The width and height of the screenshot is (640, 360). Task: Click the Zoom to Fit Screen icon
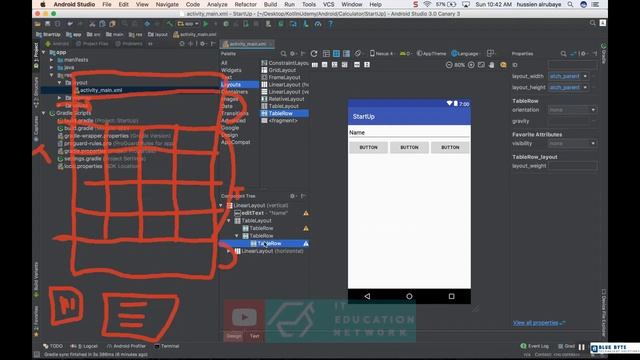tap(481, 65)
